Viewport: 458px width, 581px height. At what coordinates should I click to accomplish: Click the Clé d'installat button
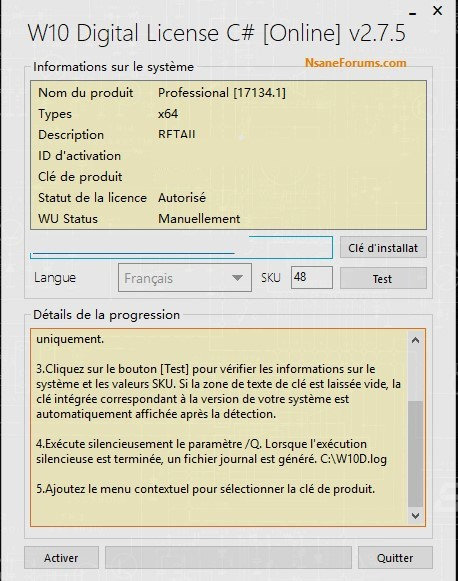(383, 247)
